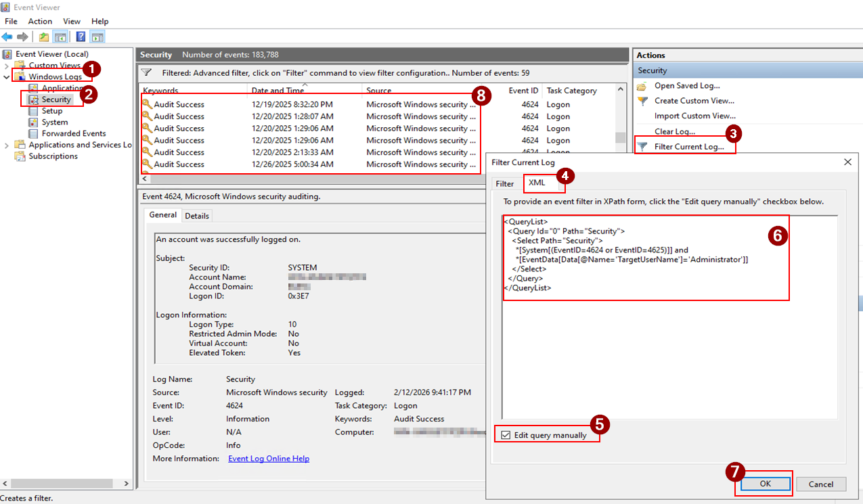This screenshot has height=504, width=863.
Task: Open Event Log Online Help icon
Action: pos(267,458)
